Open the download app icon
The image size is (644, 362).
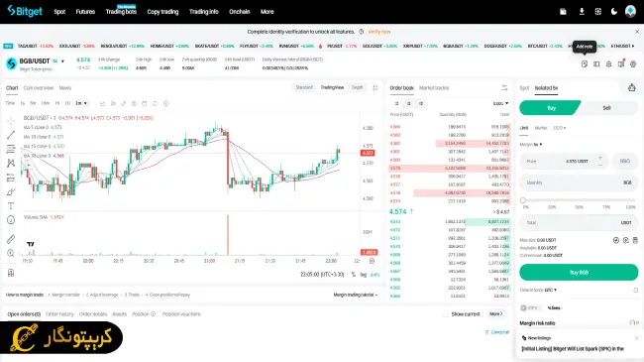[x=582, y=12]
